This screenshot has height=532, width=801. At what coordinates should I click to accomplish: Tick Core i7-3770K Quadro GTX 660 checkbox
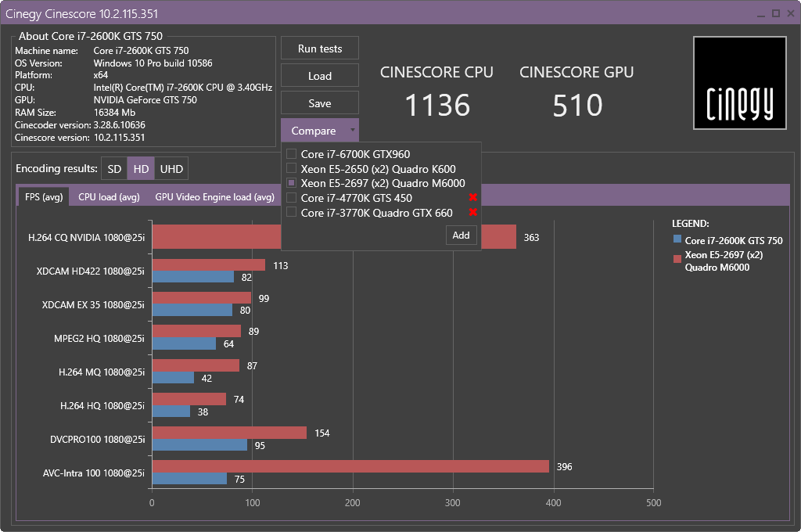click(x=291, y=212)
